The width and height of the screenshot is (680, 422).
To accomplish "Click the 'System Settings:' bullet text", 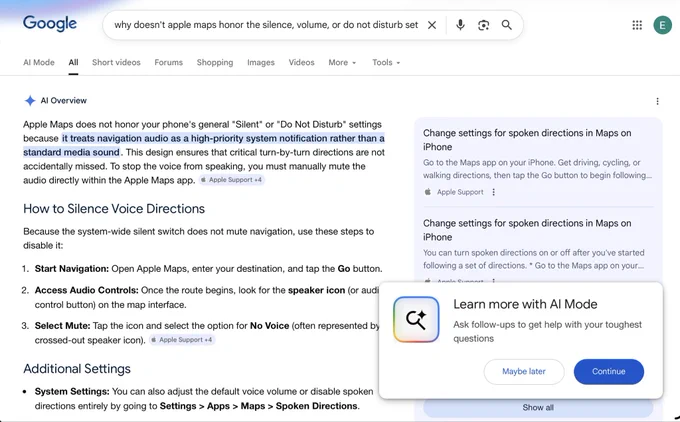I will 72,392.
